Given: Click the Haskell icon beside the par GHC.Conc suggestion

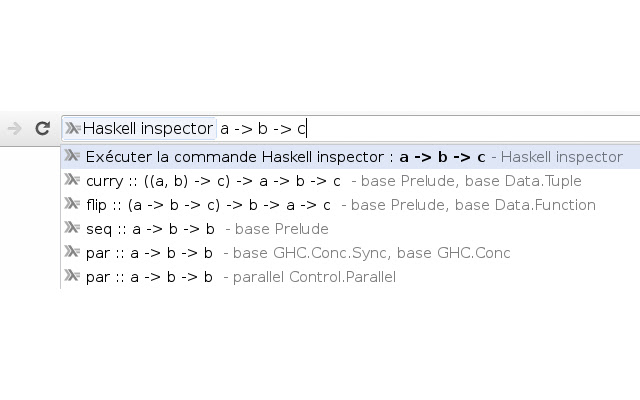Looking at the screenshot, I should 72,253.
